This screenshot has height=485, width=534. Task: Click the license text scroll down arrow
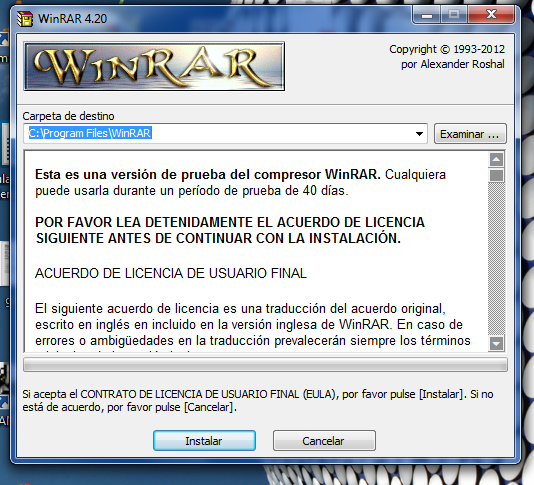[x=496, y=343]
